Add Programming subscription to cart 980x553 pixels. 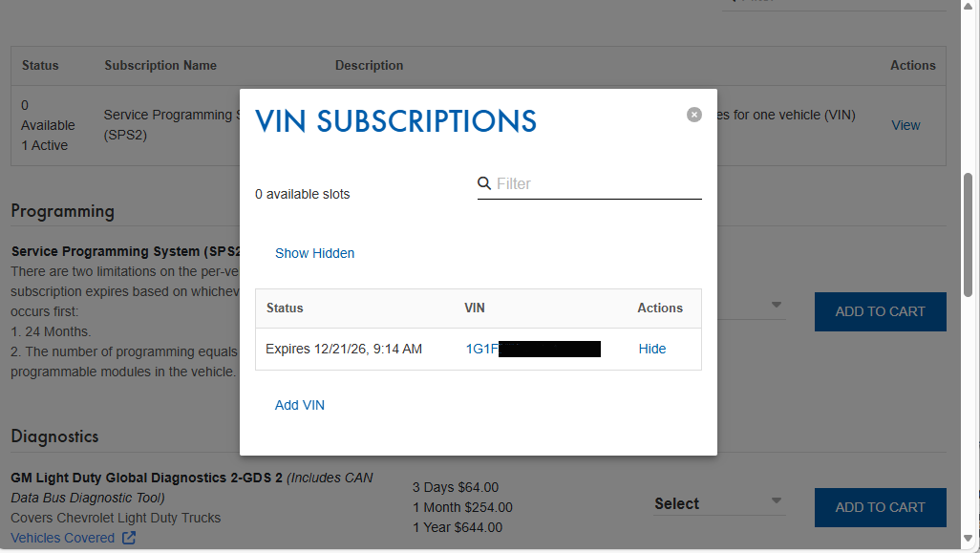[x=880, y=311]
